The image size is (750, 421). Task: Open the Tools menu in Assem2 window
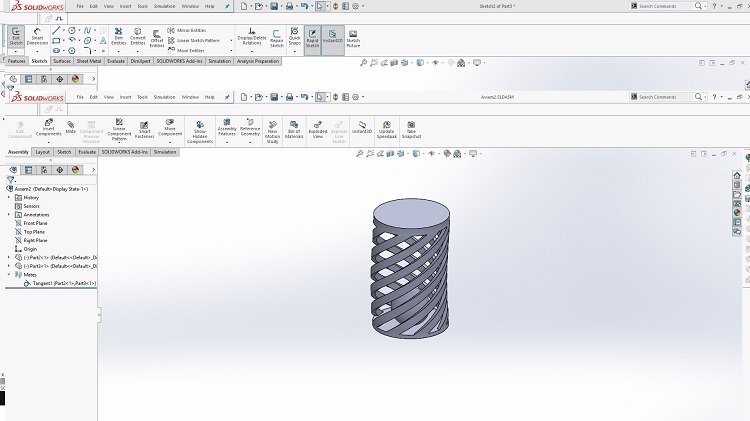click(143, 97)
